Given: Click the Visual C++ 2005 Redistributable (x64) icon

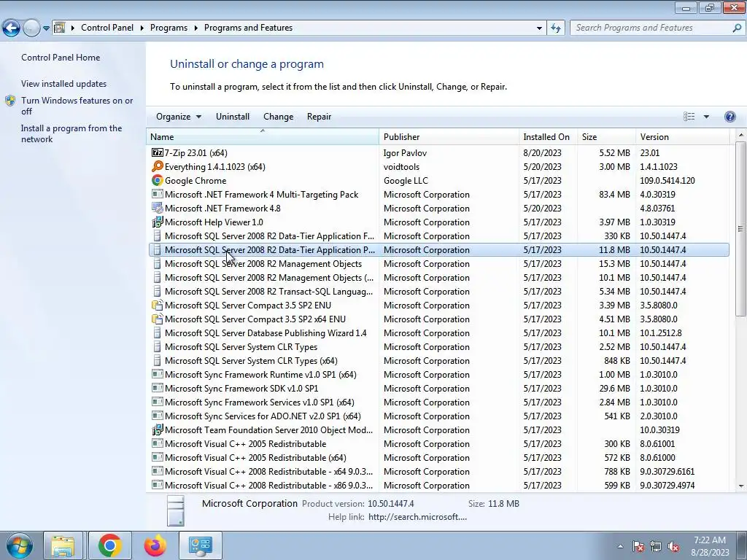Looking at the screenshot, I should coord(158,458).
